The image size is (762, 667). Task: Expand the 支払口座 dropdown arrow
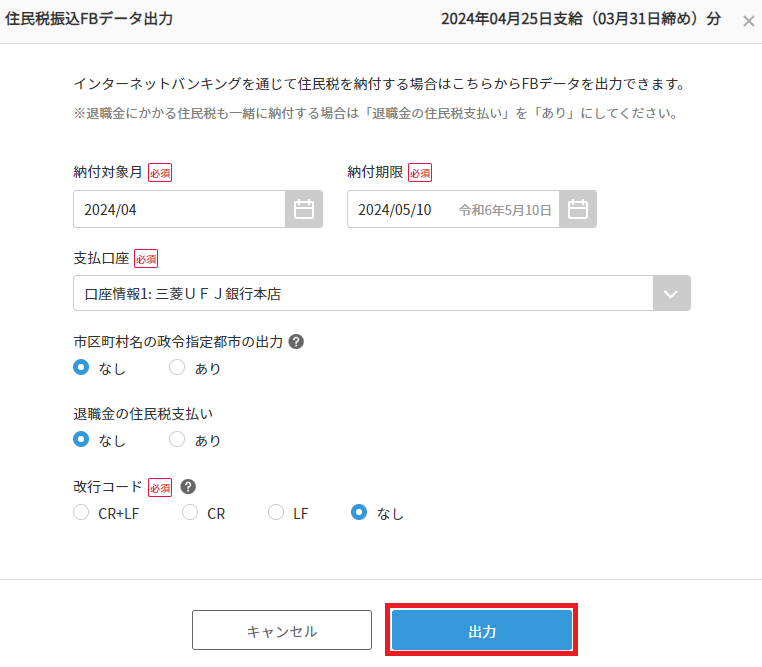pyautogui.click(x=671, y=293)
